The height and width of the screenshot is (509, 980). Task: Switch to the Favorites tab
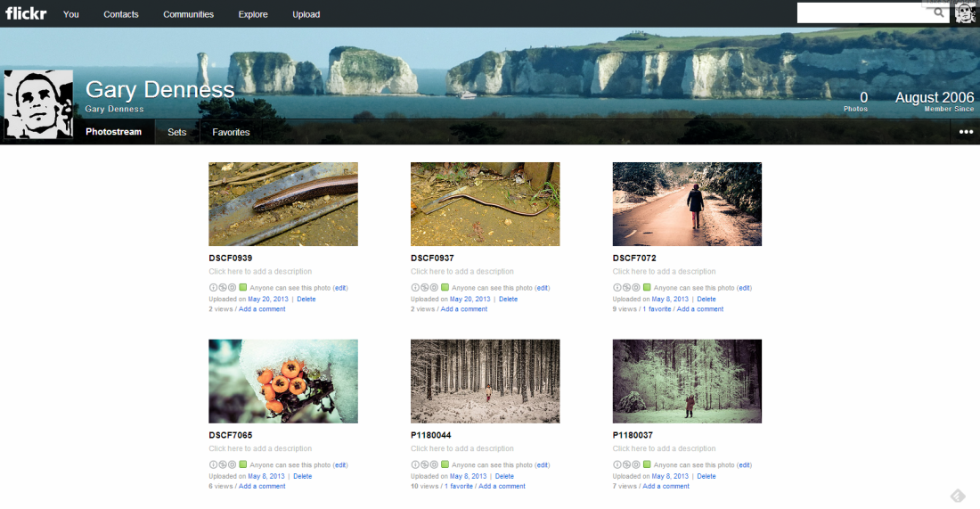[x=231, y=132]
